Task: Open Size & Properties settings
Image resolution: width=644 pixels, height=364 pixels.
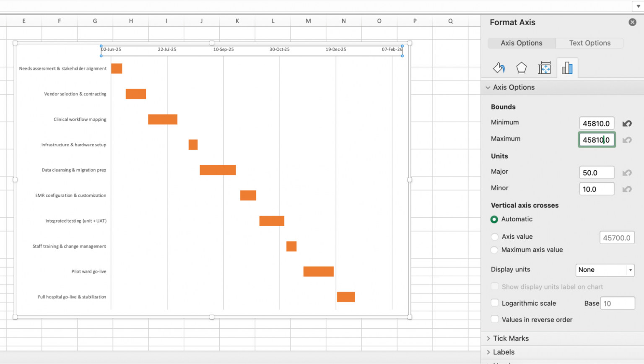Action: pyautogui.click(x=544, y=68)
